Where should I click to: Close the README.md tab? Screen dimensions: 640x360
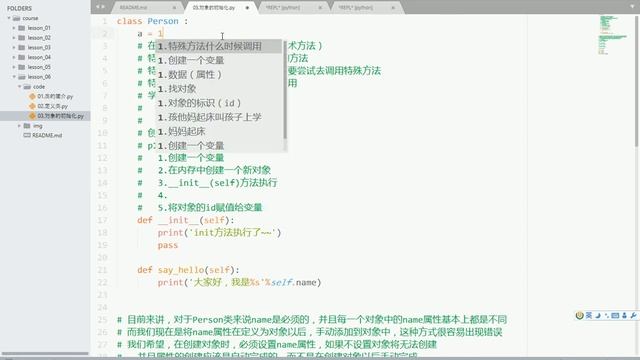click(174, 7)
